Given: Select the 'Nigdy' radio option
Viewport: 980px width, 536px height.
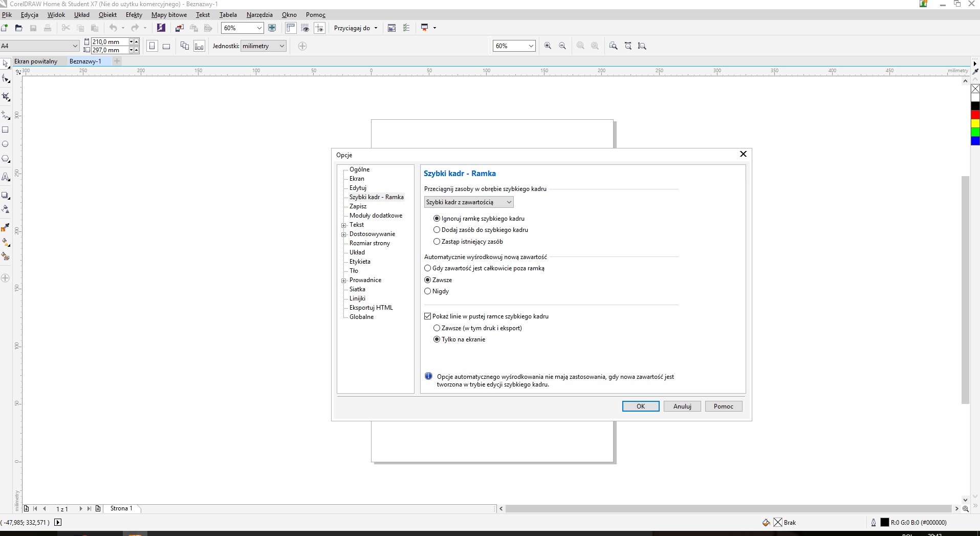Looking at the screenshot, I should coord(428,291).
